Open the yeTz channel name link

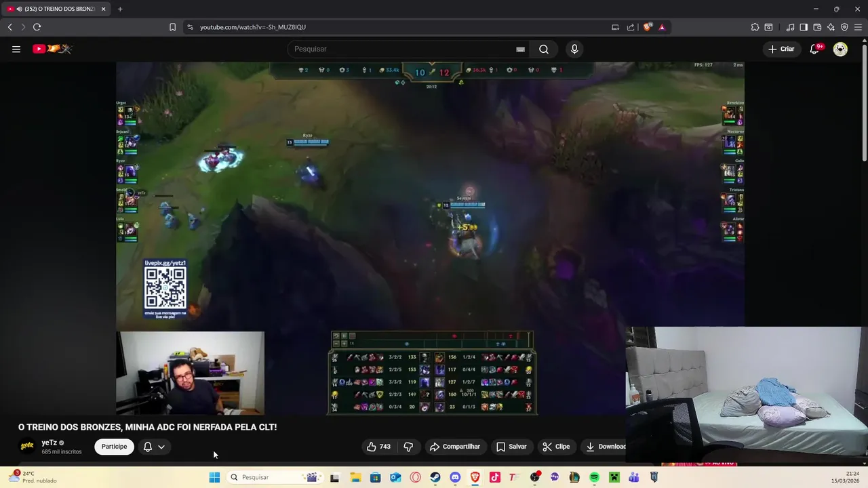point(50,443)
